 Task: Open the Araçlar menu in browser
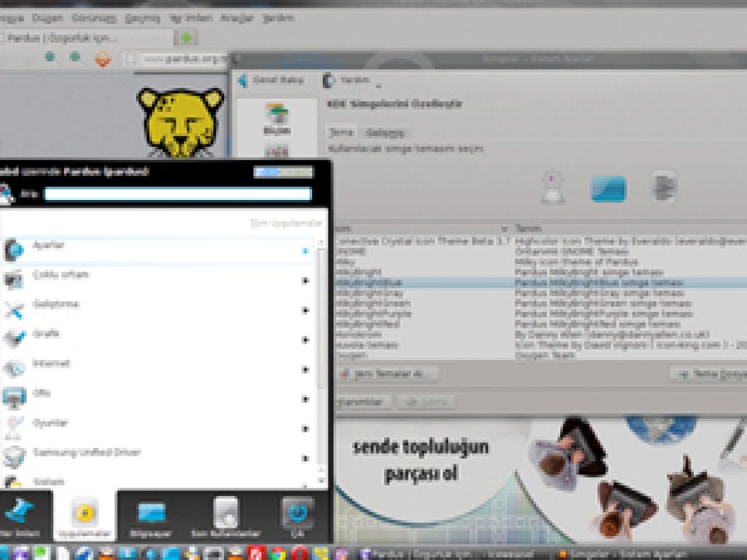237,18
